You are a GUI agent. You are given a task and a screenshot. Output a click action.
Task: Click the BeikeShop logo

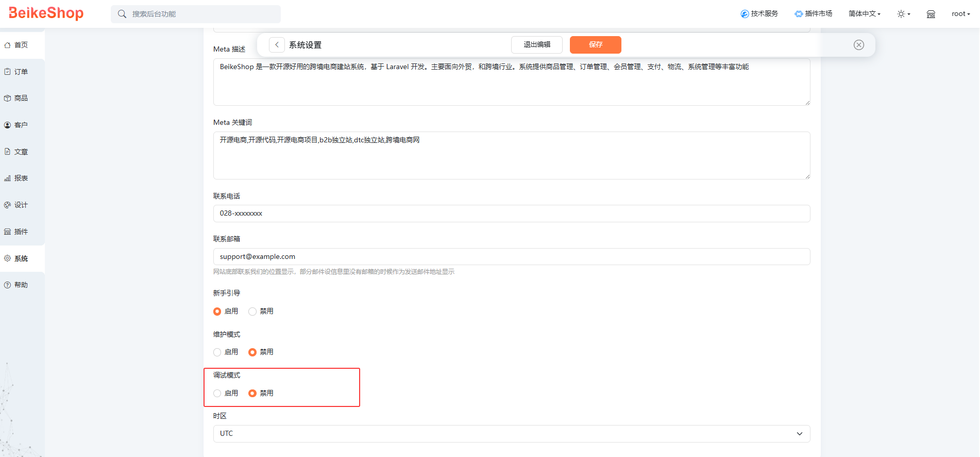tap(46, 13)
